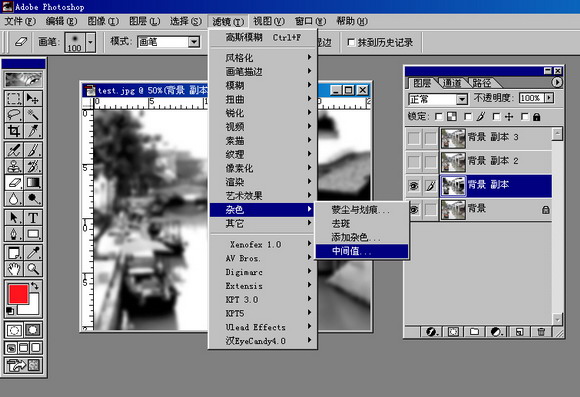Expand the 锐化 submenu
Viewport: 580px width, 397px height.
coord(263,113)
